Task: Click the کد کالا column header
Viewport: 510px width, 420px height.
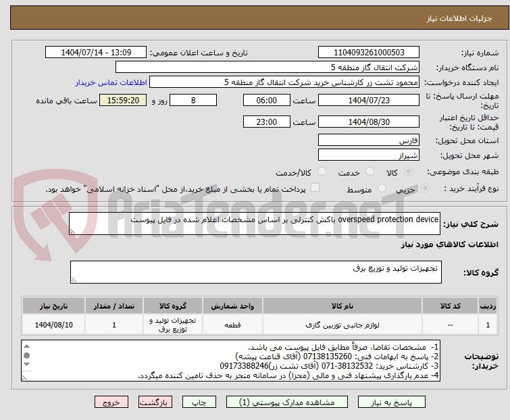Action: point(450,306)
